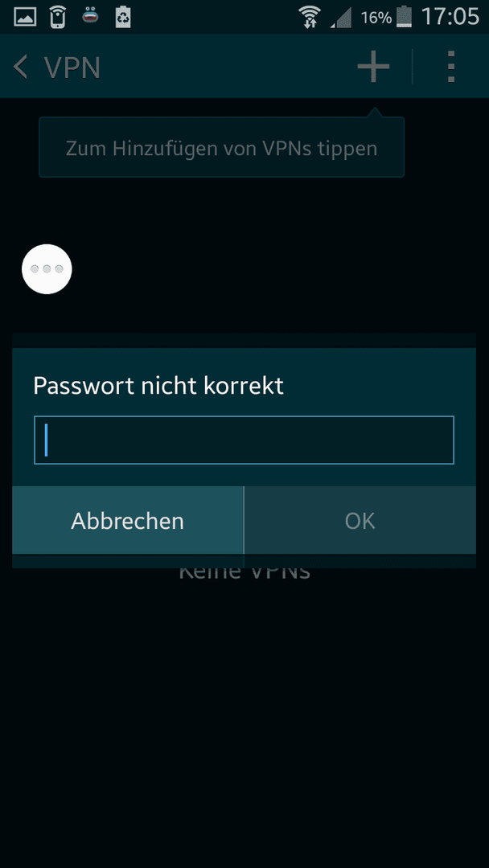Tap the mobile signal strength icon
489x868 pixels.
[x=340, y=18]
